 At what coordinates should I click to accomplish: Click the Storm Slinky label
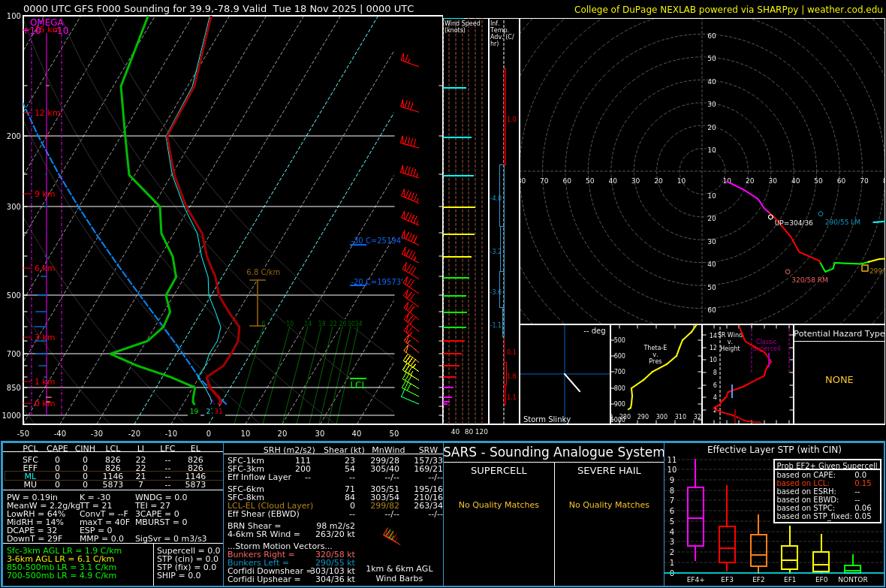tap(547, 419)
